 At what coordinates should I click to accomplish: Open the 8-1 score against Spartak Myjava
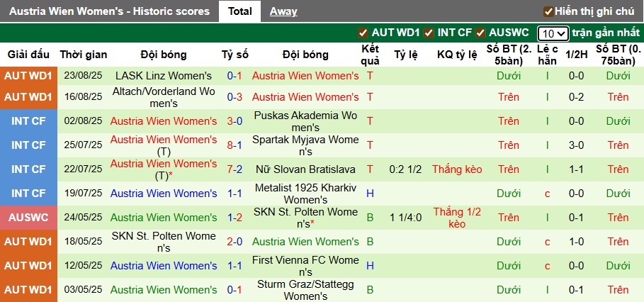[x=235, y=145]
